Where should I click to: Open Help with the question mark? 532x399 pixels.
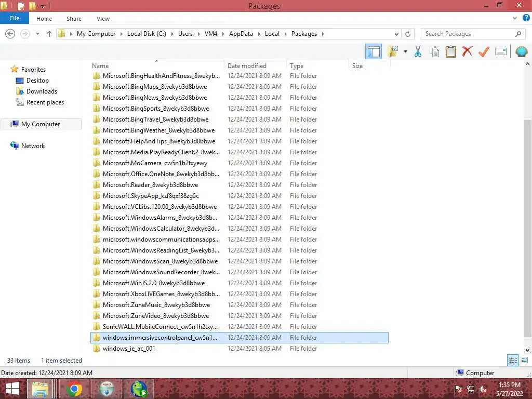(x=526, y=18)
